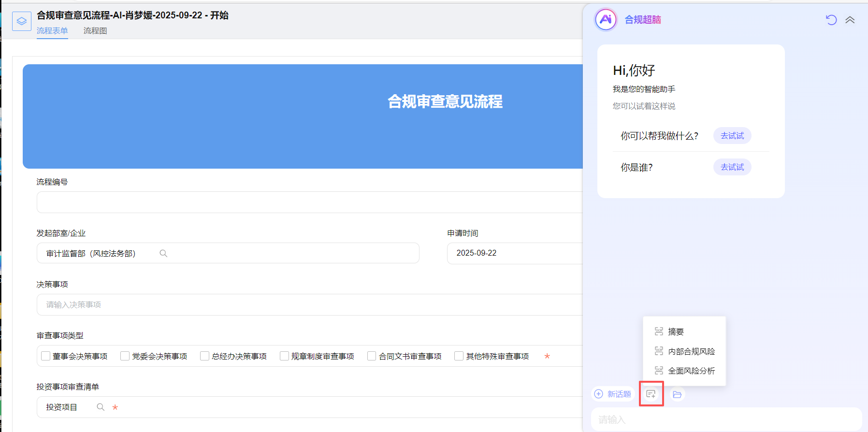868x432 pixels.
Task: Click search icon in 发起部室/企业 field
Action: 163,253
